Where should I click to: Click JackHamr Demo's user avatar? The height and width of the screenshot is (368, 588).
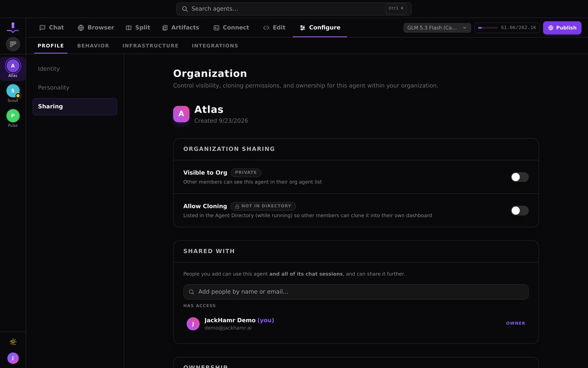pos(193,324)
